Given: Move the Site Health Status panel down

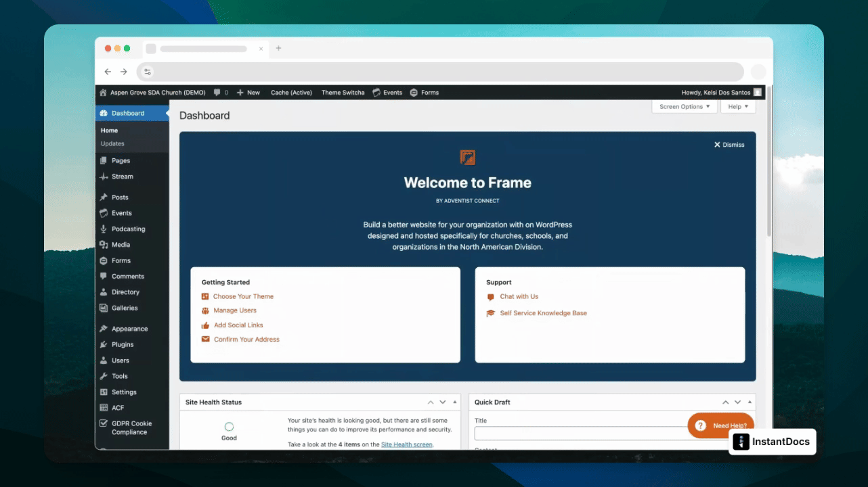Looking at the screenshot, I should 443,402.
